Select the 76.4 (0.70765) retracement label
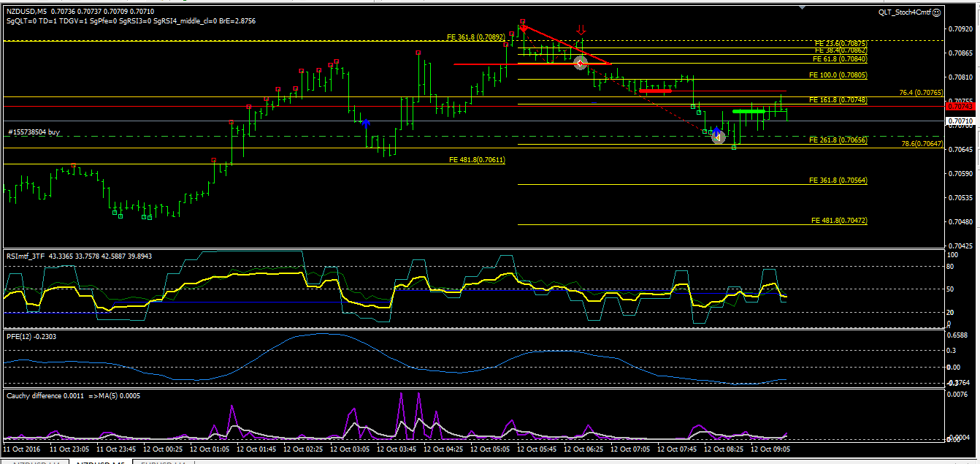Viewport: 980px width, 464px height. (x=920, y=93)
